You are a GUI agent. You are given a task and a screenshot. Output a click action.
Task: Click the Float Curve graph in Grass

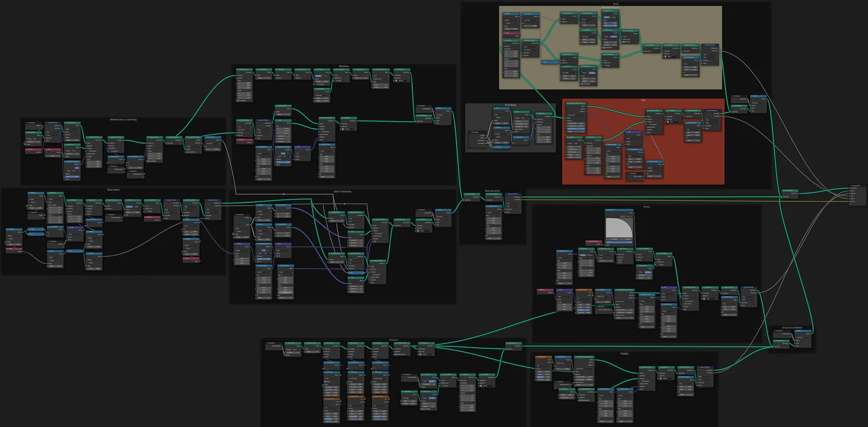619,227
